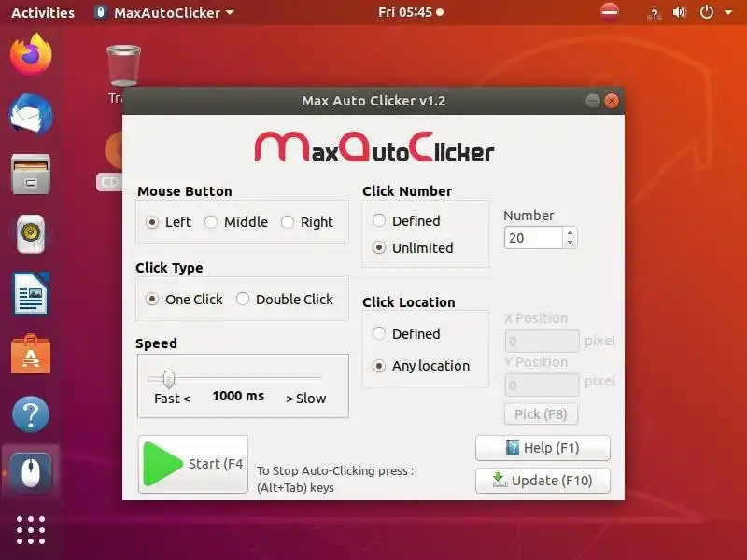Image resolution: width=747 pixels, height=560 pixels.
Task: Click the Number input field showing 20
Action: point(533,238)
